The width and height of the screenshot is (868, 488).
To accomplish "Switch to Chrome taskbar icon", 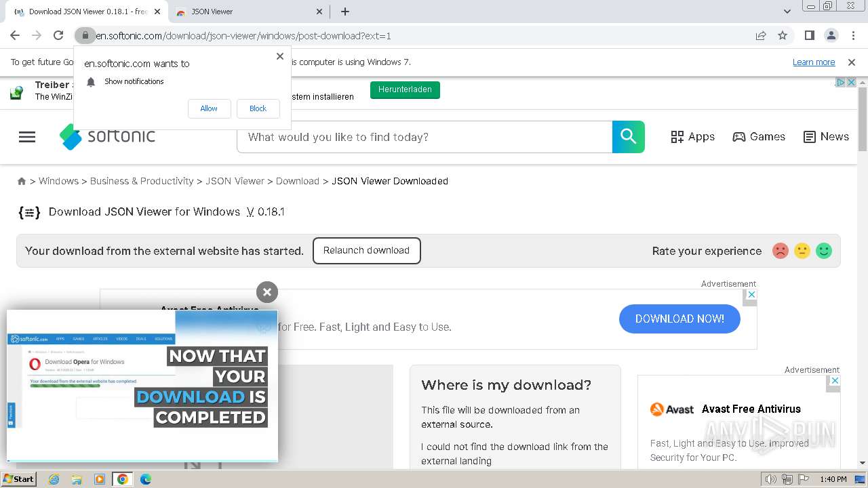I will 123,479.
